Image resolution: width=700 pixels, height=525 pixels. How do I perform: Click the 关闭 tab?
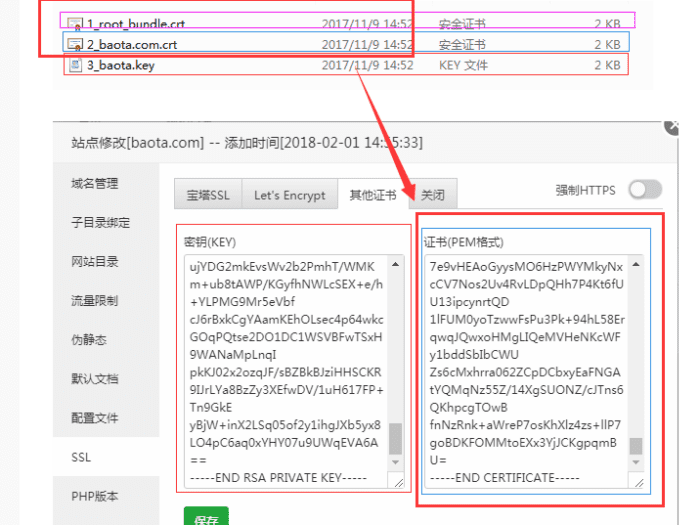coord(432,196)
